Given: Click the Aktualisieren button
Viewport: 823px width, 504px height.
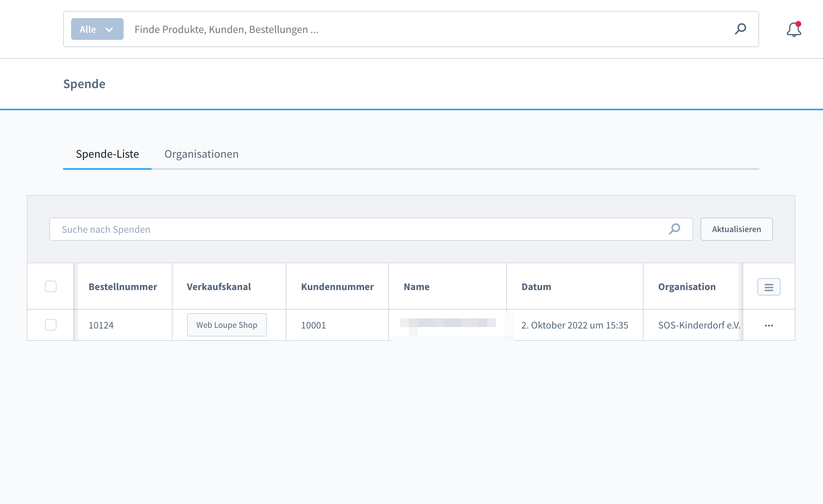Looking at the screenshot, I should point(736,229).
